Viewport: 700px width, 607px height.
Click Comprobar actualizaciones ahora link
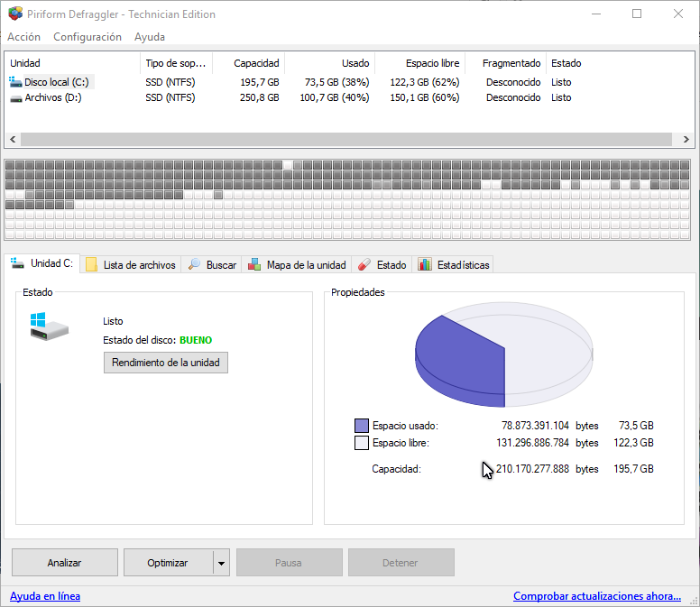(597, 596)
